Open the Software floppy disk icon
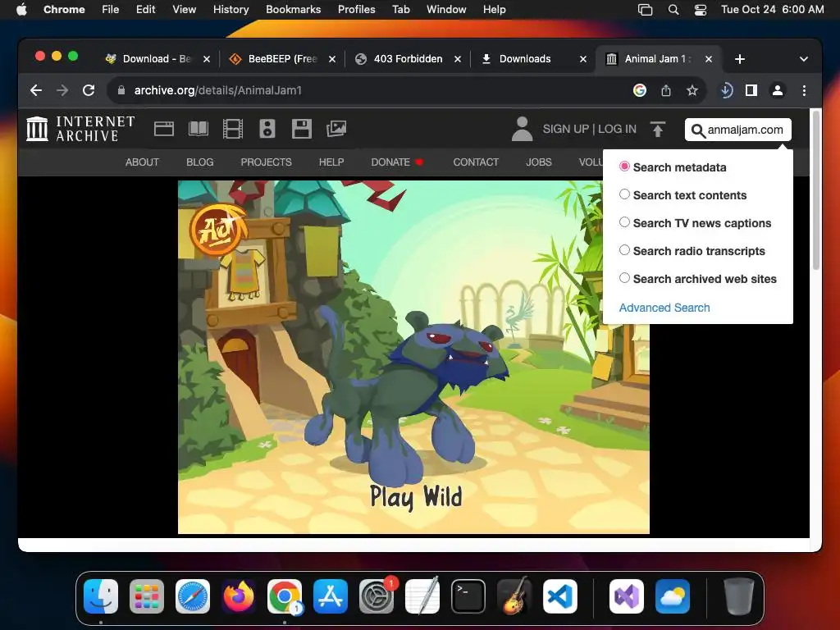Image resolution: width=840 pixels, height=630 pixels. (302, 129)
